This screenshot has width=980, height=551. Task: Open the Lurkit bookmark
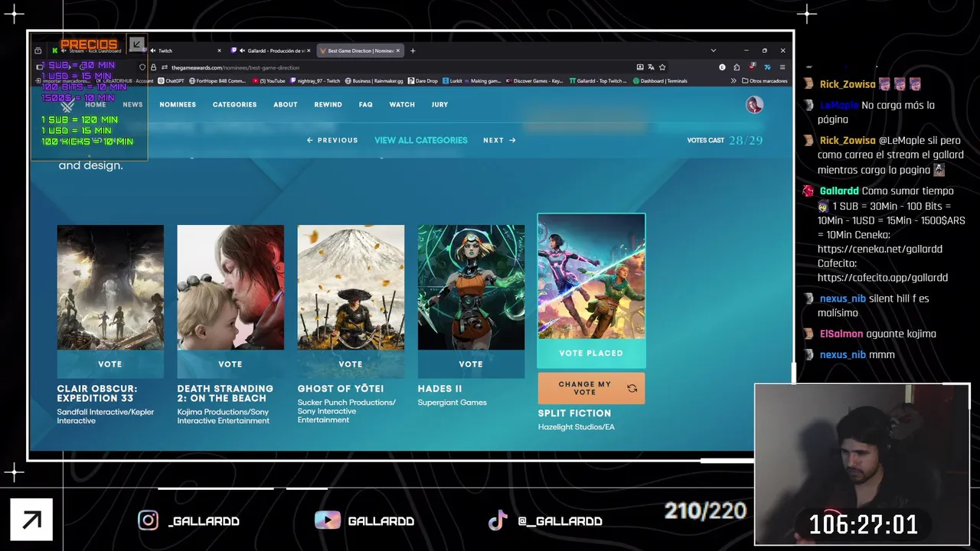[x=452, y=80]
